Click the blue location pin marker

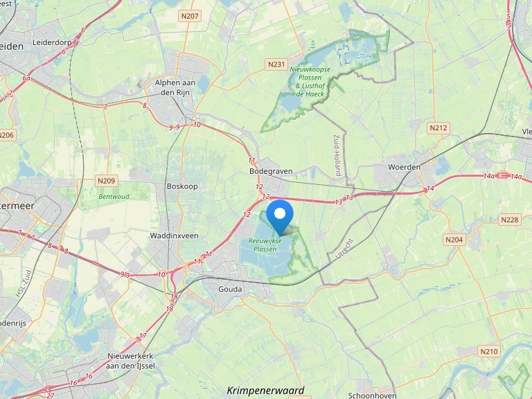(x=280, y=218)
